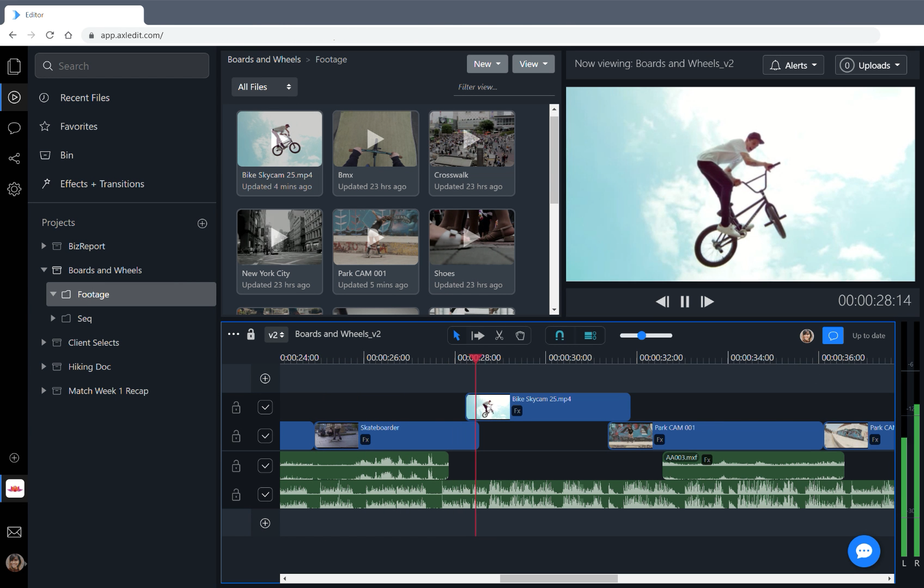Open the chat/comments panel icon
The height and width of the screenshot is (588, 924).
[x=14, y=128]
